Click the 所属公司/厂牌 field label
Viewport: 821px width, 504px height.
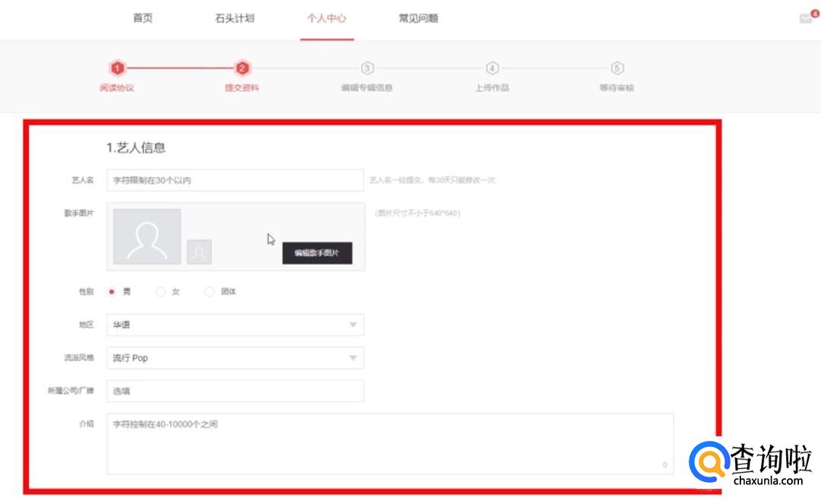tap(71, 391)
